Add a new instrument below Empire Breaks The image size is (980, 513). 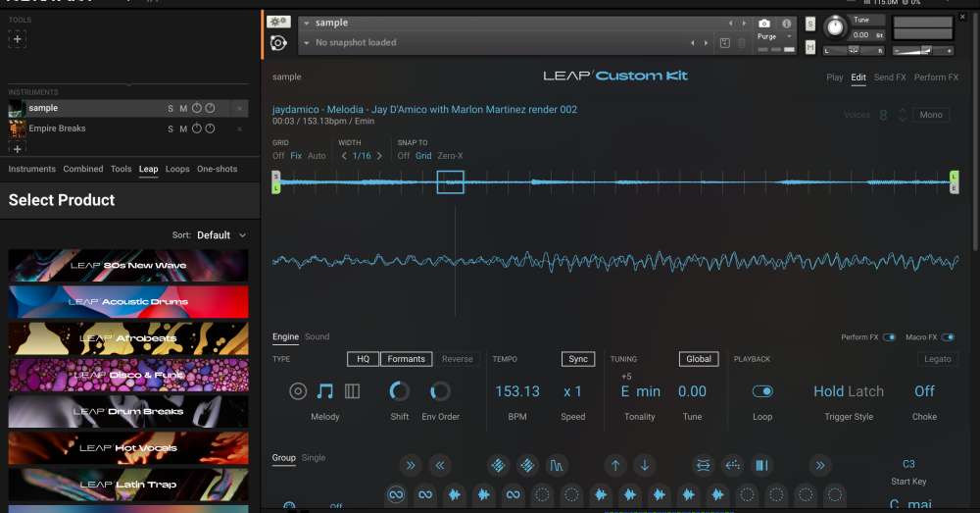(17, 149)
